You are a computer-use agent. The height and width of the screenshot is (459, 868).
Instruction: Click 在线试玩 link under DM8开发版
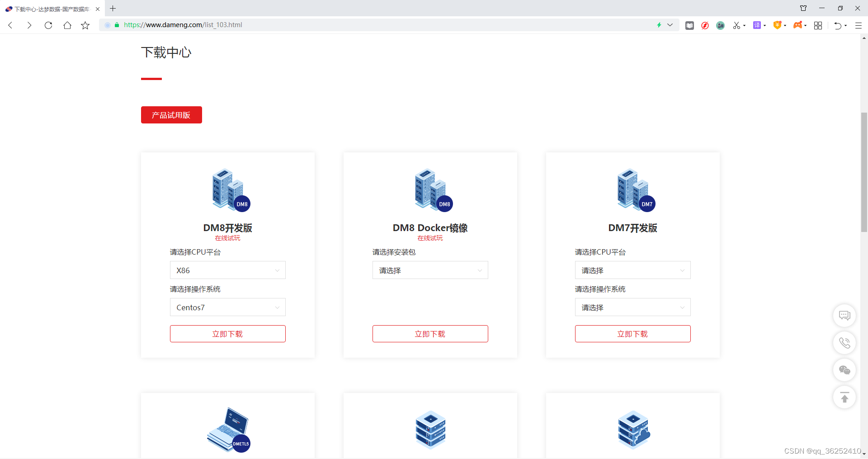pos(228,238)
